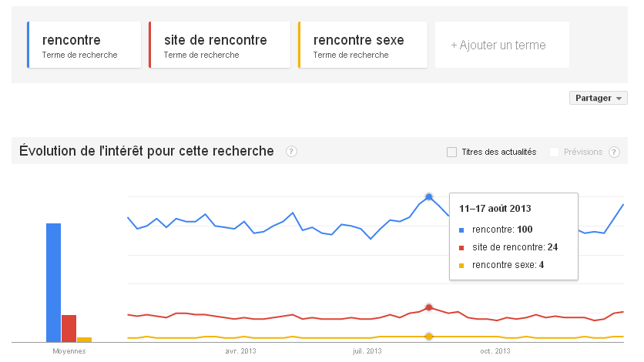The height and width of the screenshot is (362, 644).
Task: Select the 'rencontre' search term card
Action: click(x=84, y=45)
